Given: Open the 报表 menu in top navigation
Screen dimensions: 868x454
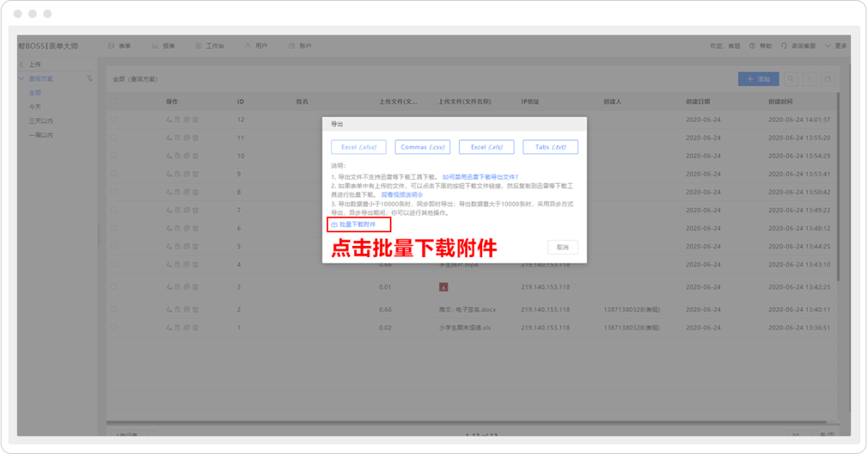Looking at the screenshot, I should coord(164,47).
